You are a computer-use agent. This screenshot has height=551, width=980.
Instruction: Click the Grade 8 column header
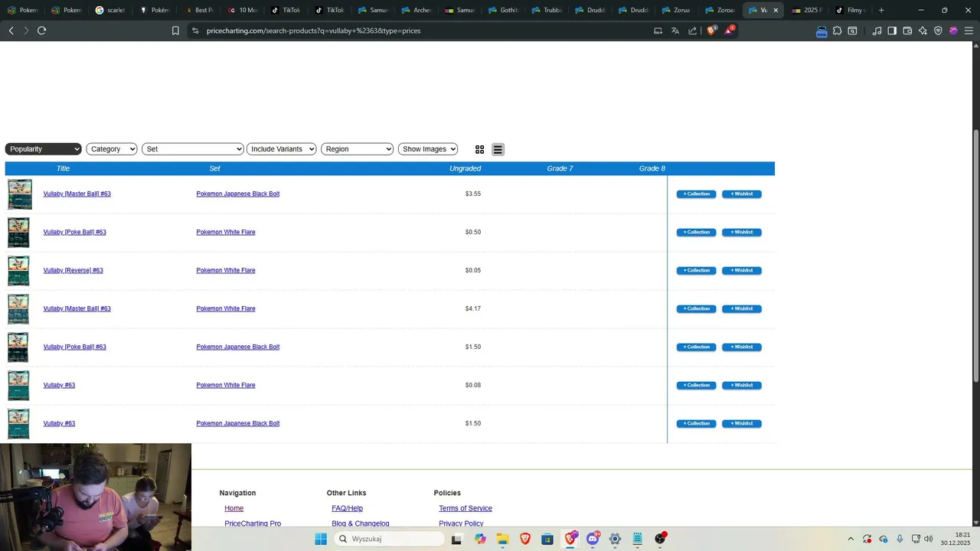coord(652,168)
